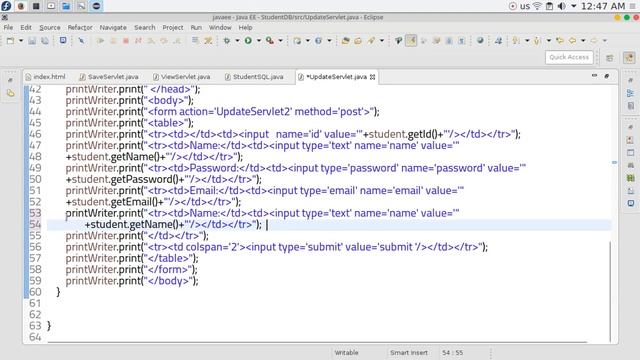Open the Refactor menu

tap(80, 27)
